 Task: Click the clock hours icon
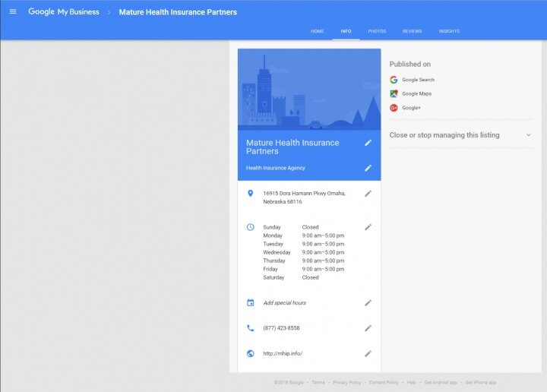251,227
